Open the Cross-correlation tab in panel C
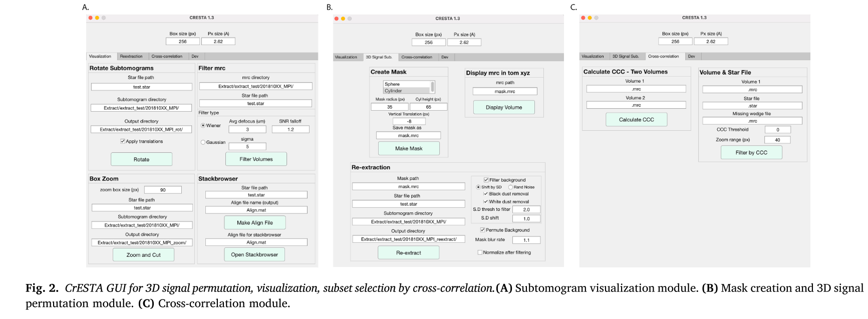The height and width of the screenshot is (319, 868). 664,56
